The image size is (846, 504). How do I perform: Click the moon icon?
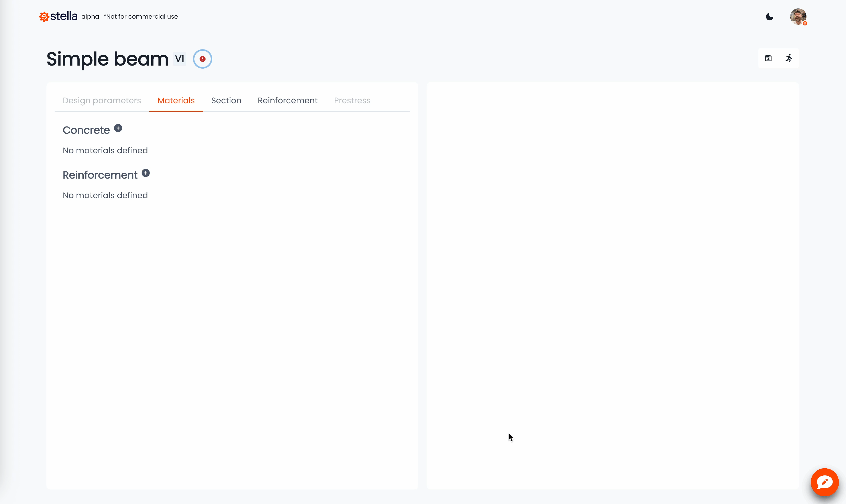[x=769, y=17]
